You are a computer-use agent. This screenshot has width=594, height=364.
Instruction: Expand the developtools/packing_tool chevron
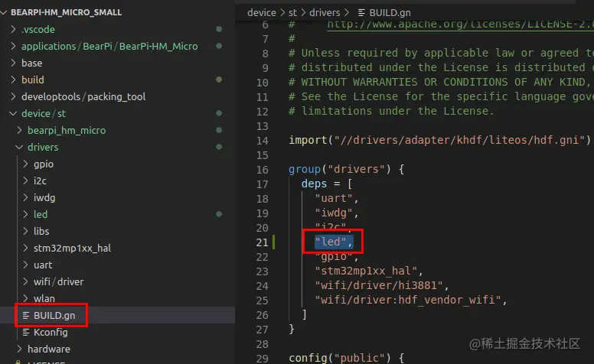coord(14,96)
